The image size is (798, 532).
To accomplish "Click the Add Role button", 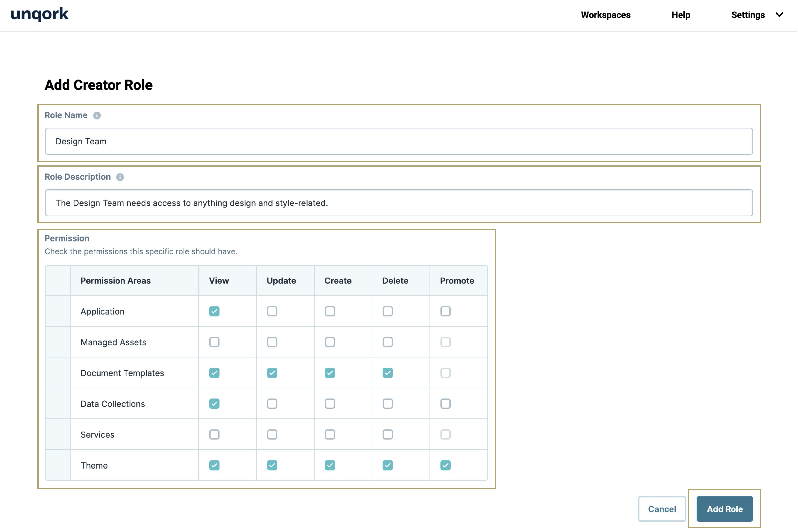I will coord(725,509).
